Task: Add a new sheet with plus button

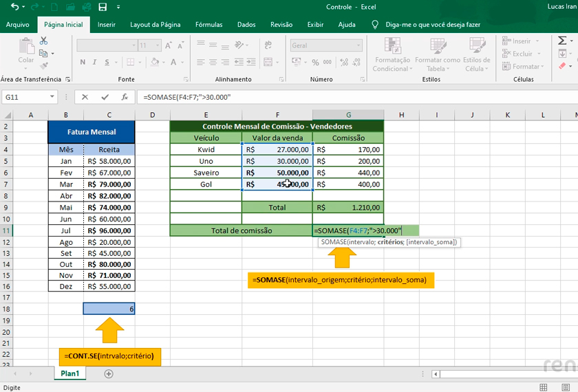Action: tap(109, 373)
